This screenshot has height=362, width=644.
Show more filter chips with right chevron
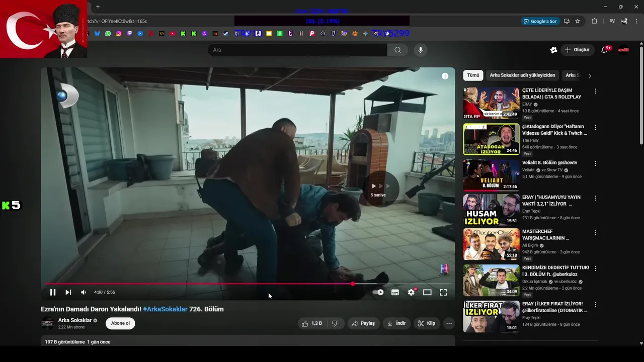point(590,76)
